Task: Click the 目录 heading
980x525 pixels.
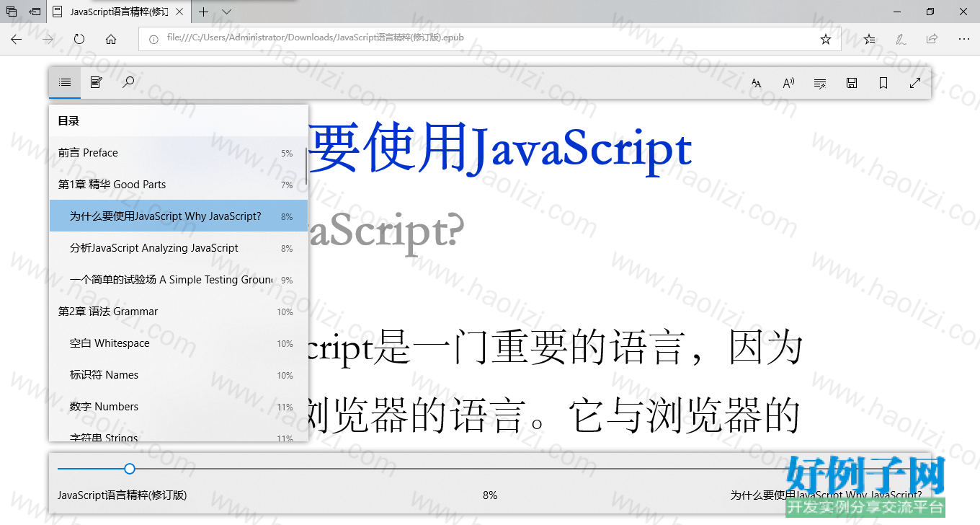Action: (x=68, y=121)
